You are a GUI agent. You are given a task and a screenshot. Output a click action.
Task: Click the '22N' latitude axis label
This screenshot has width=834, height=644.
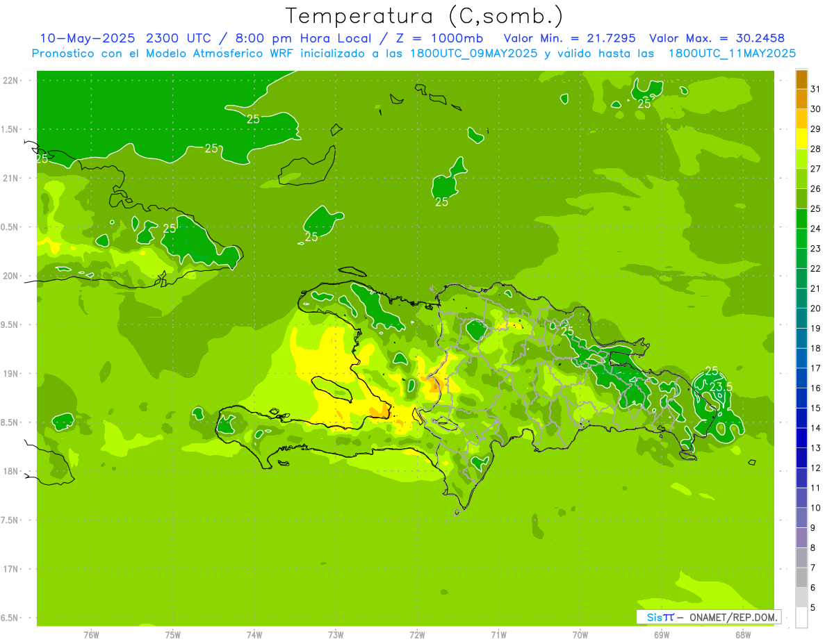click(x=11, y=80)
